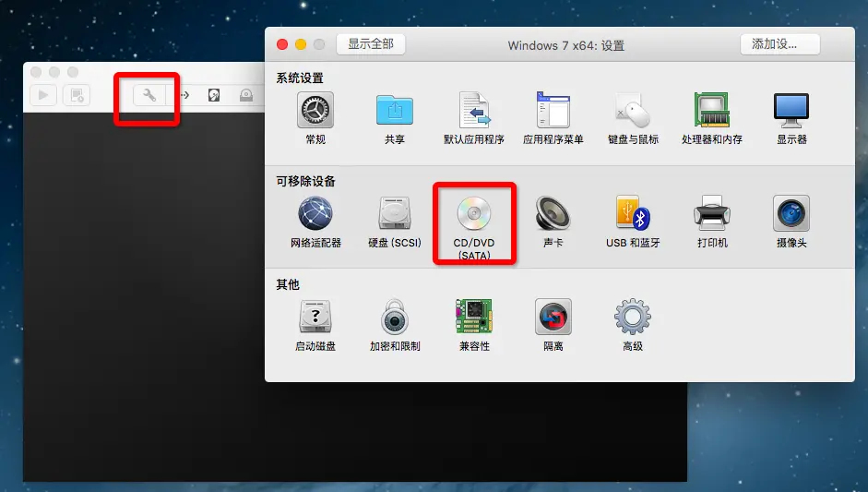Open VM settings via wrench icon
The image size is (868, 492).
point(149,95)
